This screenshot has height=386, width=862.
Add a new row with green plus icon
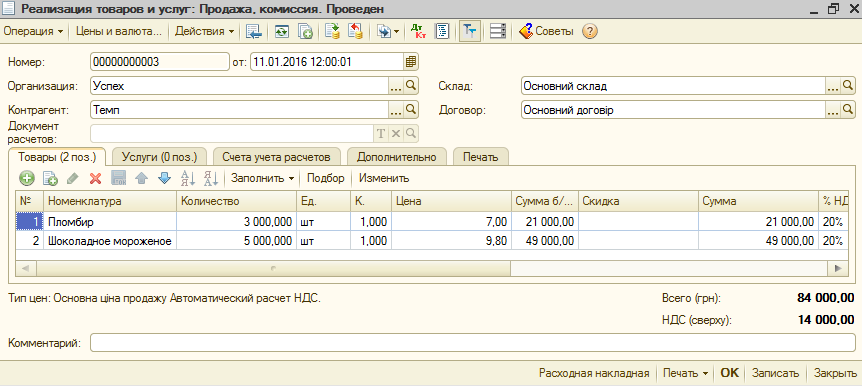(x=26, y=178)
